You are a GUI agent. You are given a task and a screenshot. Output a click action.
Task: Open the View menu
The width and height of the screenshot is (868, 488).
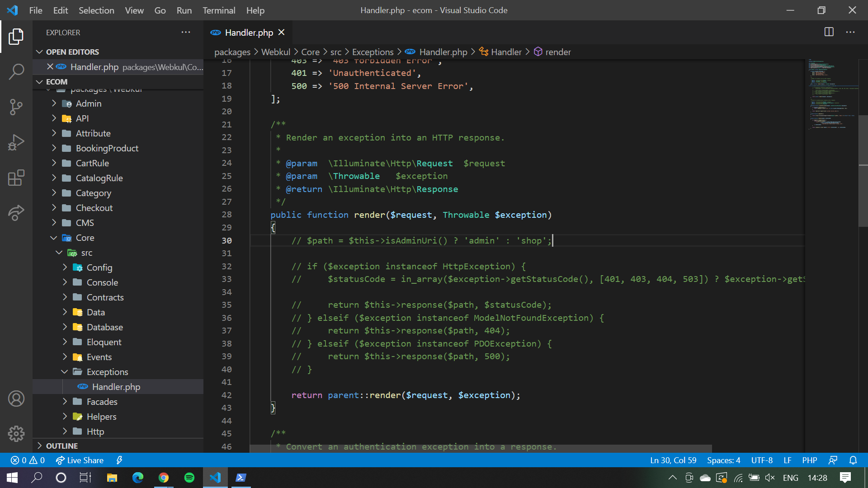pyautogui.click(x=134, y=10)
